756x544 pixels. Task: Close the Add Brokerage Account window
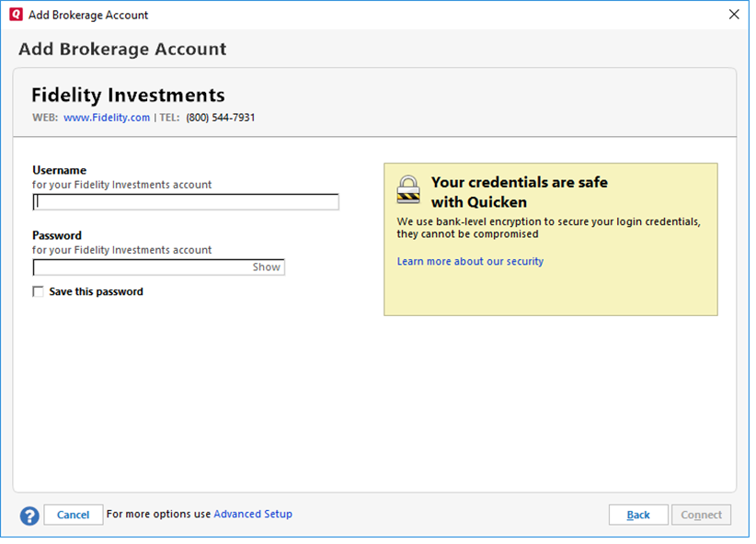733,15
